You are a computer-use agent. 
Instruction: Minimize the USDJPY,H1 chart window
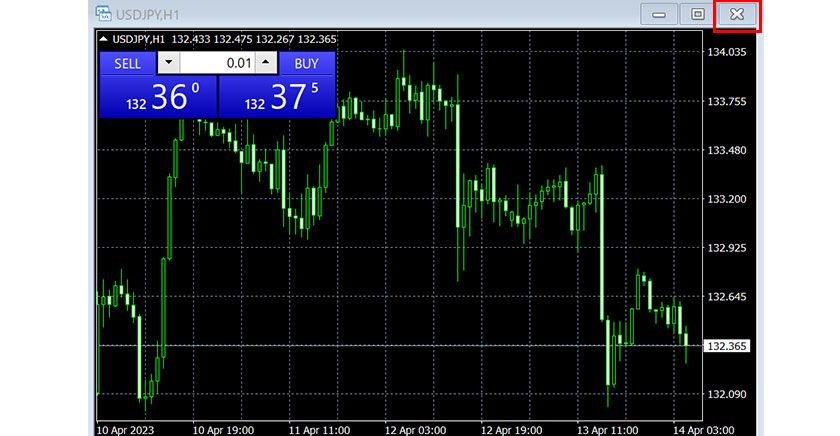(x=659, y=14)
